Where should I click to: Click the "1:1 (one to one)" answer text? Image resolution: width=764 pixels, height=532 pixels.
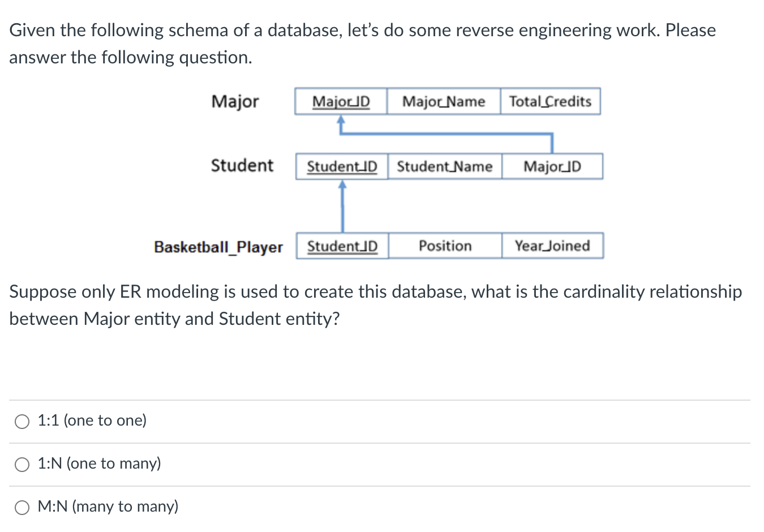92,421
